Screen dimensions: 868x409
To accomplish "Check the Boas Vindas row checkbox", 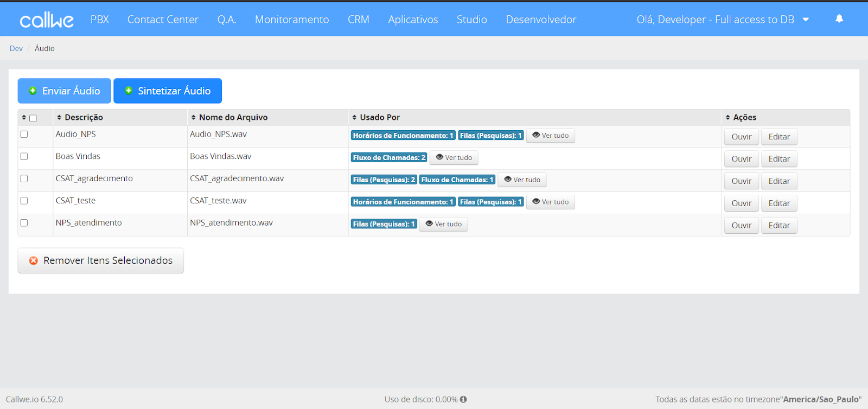I will click(x=24, y=156).
